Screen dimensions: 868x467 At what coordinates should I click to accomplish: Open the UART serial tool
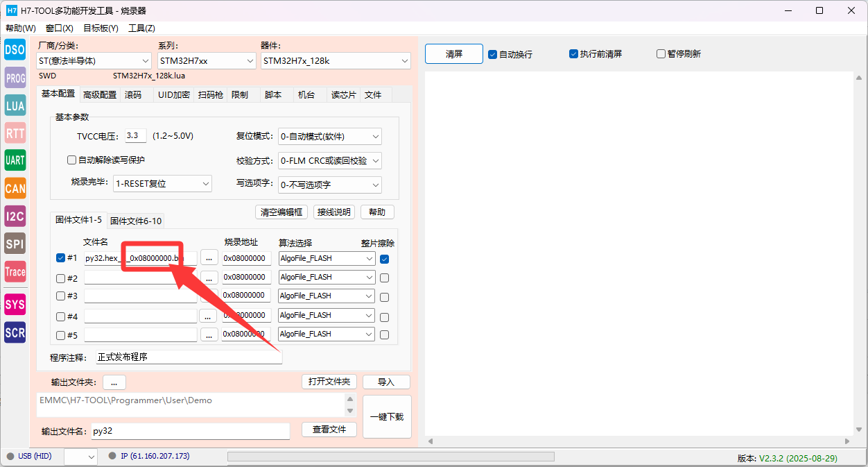[15, 160]
